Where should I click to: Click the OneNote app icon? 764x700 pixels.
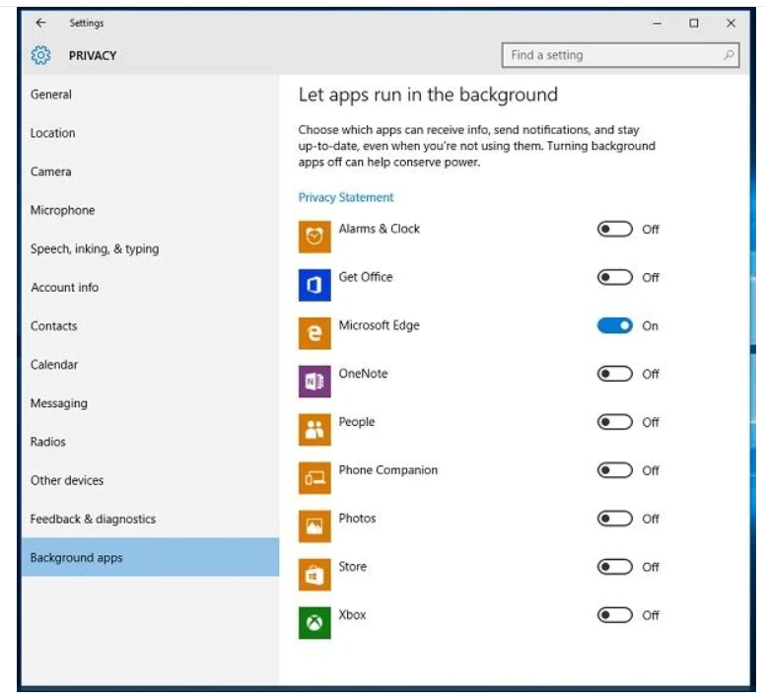[314, 382]
